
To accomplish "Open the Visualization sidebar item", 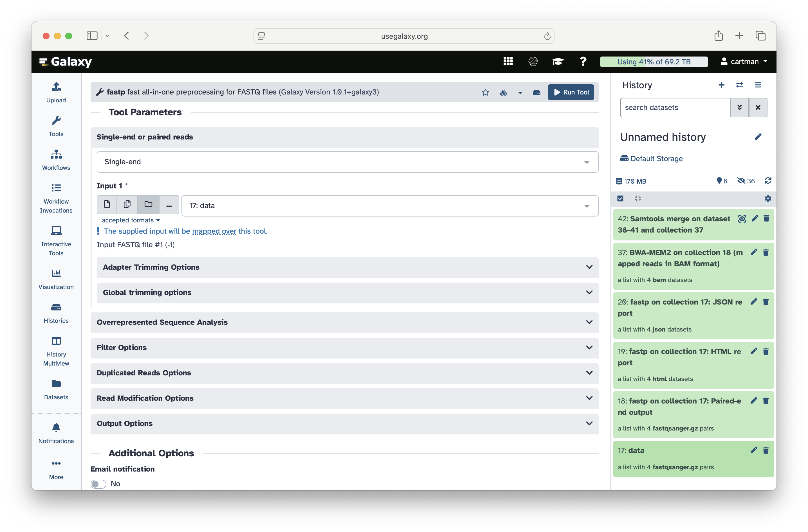I will [56, 279].
